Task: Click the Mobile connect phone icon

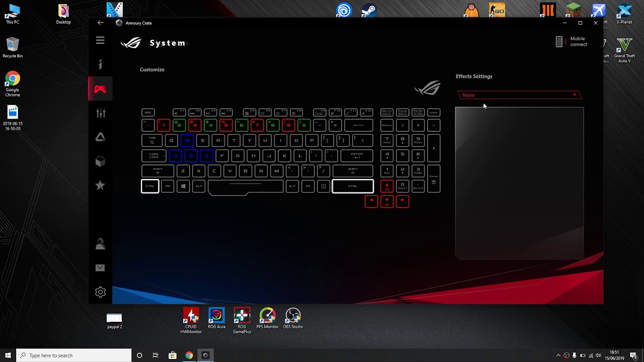Action: point(559,42)
